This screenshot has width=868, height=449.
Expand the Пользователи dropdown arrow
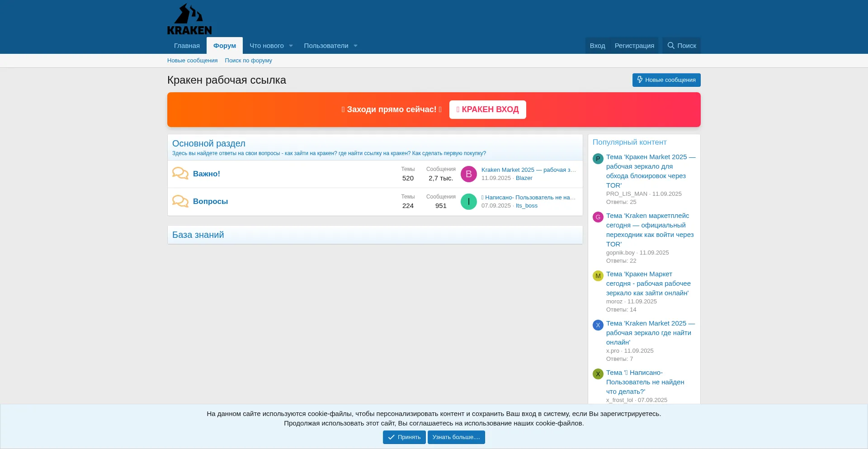pyautogui.click(x=355, y=46)
